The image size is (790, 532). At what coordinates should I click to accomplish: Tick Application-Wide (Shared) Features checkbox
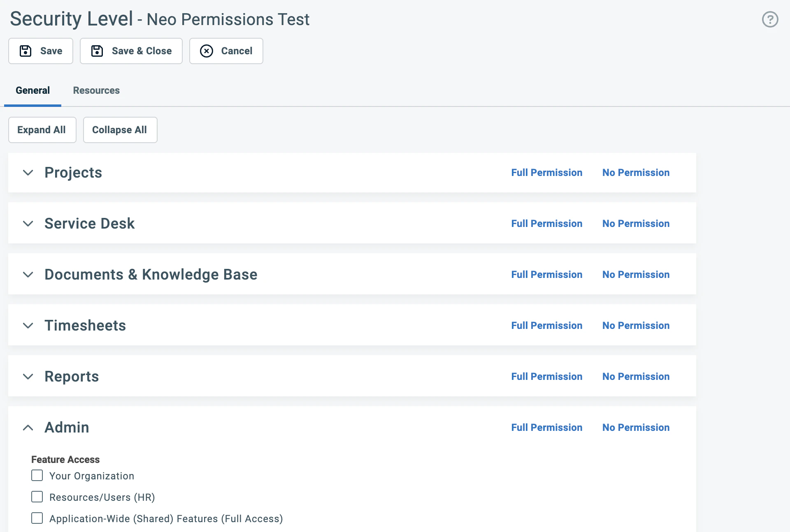[37, 518]
